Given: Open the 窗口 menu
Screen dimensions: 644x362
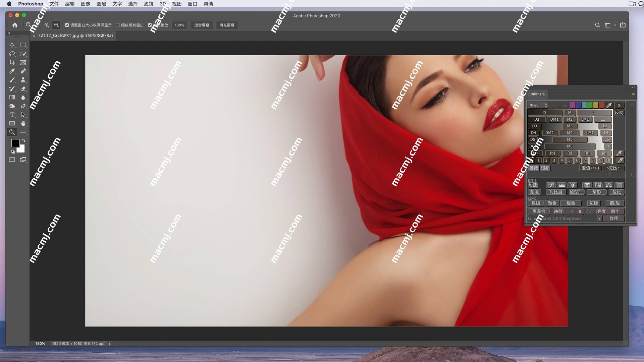Looking at the screenshot, I should tap(193, 4).
